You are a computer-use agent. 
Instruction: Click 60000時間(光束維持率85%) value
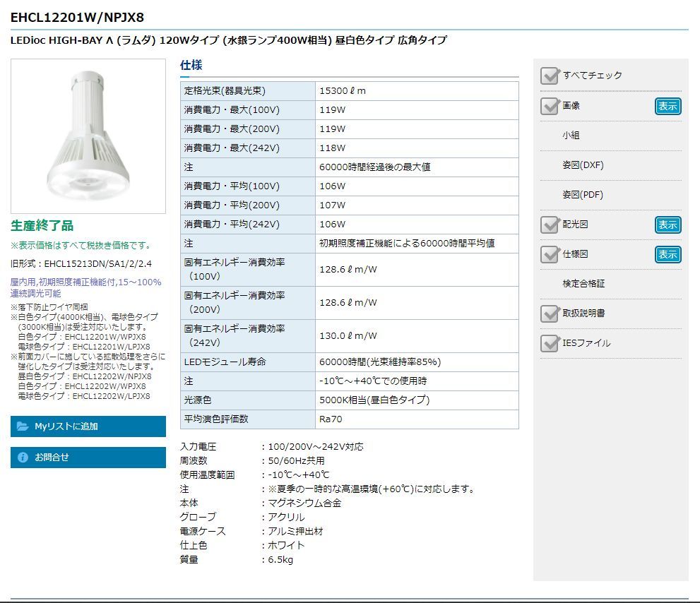point(380,362)
